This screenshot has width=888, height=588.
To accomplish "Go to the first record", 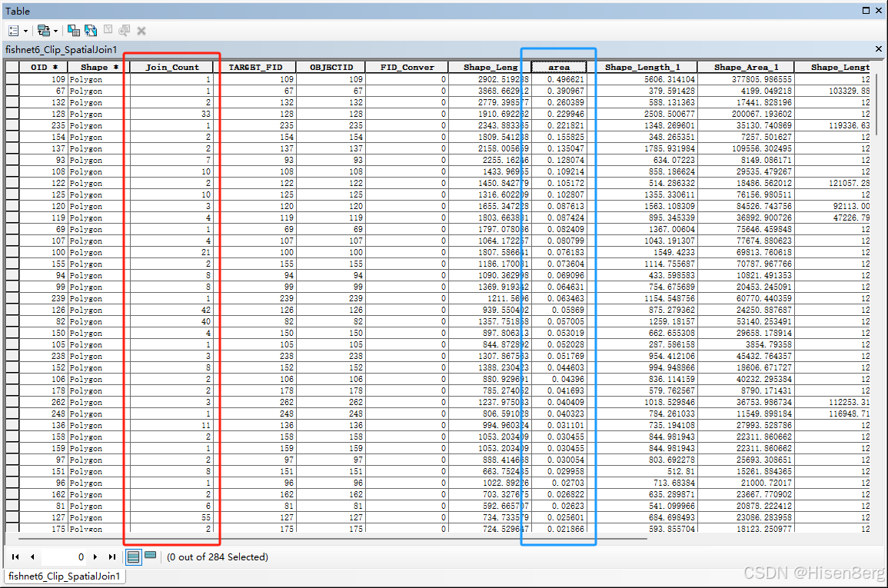I will click(15, 557).
